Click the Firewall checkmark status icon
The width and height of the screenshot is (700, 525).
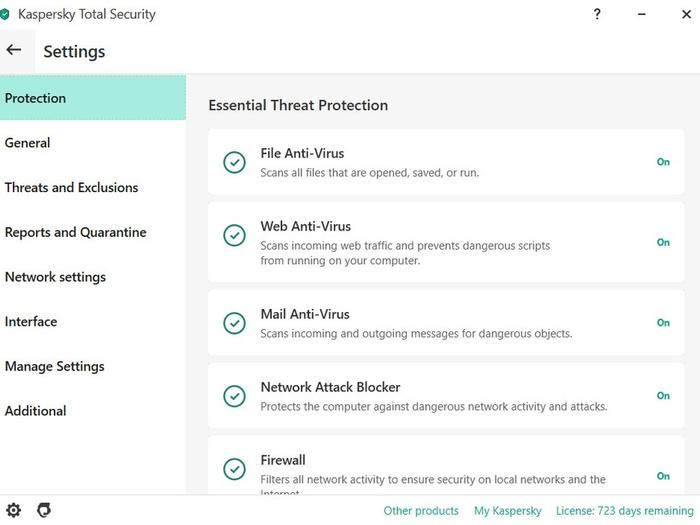(234, 469)
